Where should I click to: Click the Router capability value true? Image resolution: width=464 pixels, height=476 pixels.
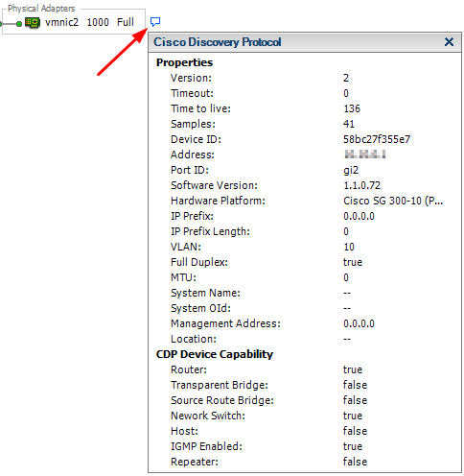tap(353, 369)
